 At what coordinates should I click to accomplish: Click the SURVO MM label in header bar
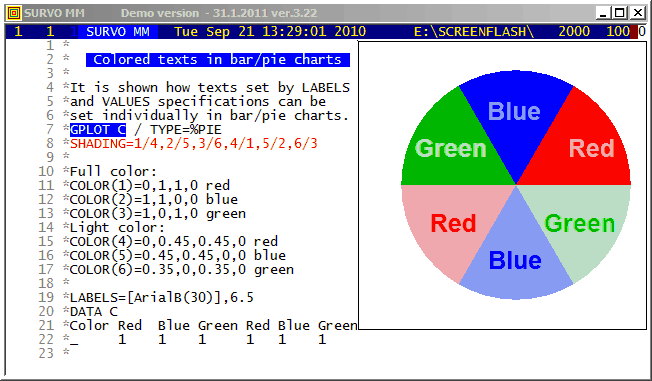coord(118,32)
